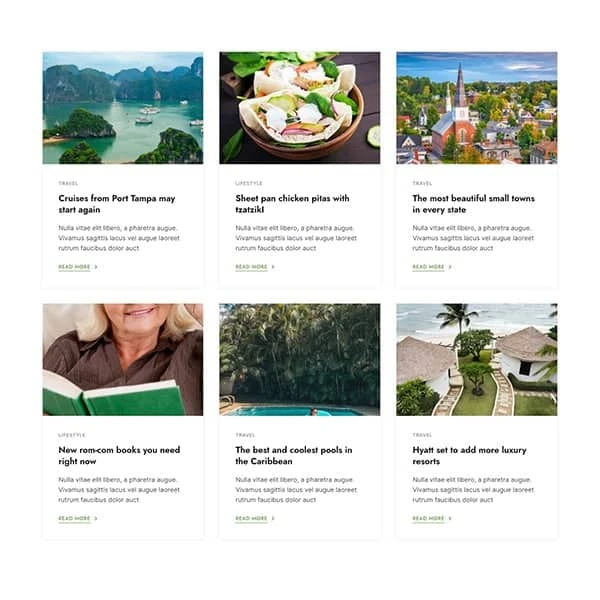Click arrow icon beside Cruises article Read More
Viewport: 600px width, 600px height.
tap(96, 267)
